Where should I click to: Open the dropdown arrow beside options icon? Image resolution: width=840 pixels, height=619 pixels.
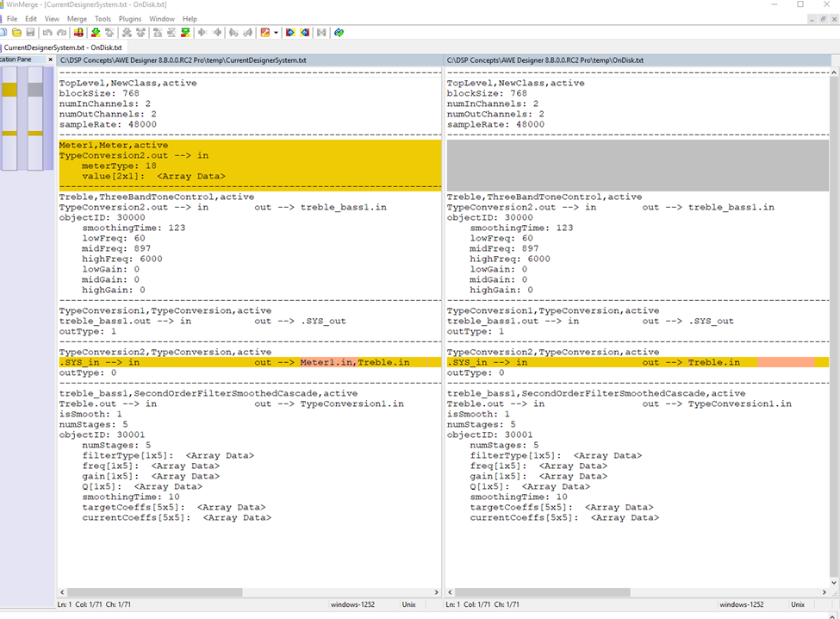click(x=276, y=33)
